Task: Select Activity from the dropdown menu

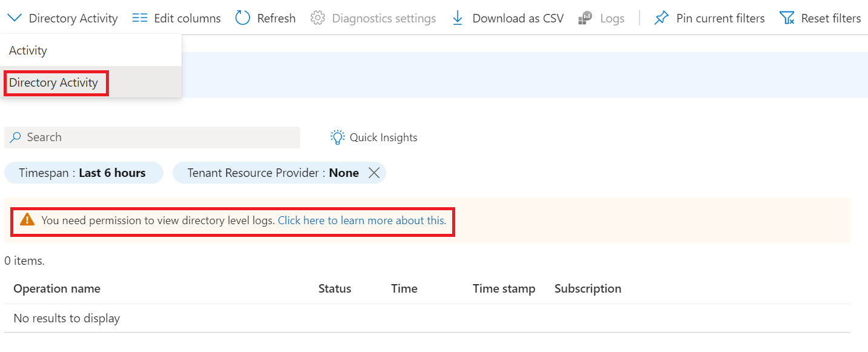Action: (x=28, y=50)
